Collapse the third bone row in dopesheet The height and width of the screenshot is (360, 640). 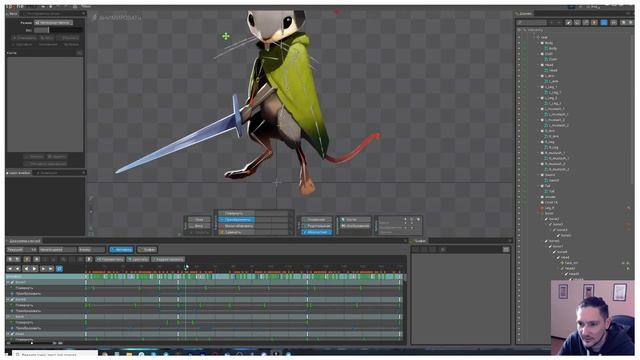coord(9,316)
